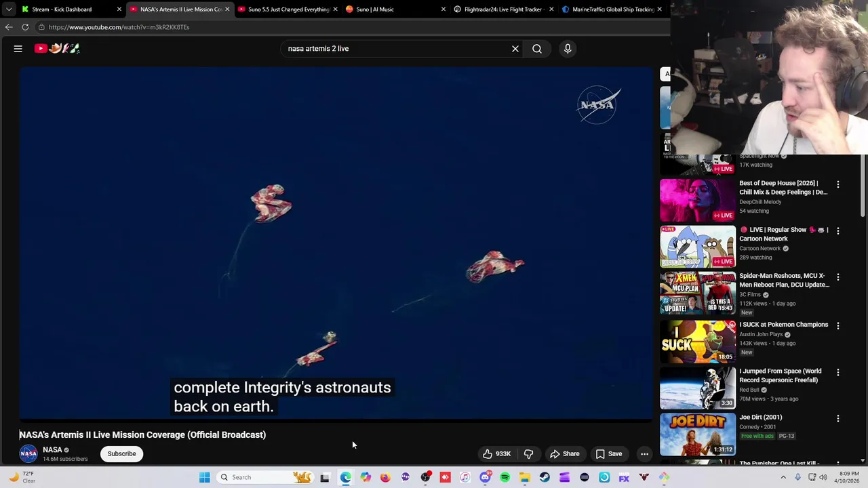
Task: Click the recommendations sidebar scrollbar
Action: tap(863, 186)
